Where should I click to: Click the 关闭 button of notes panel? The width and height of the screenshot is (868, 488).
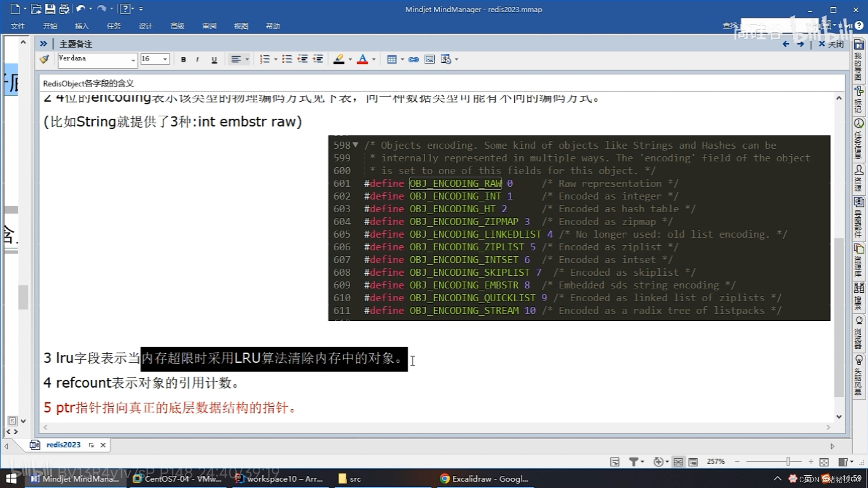tap(831, 44)
